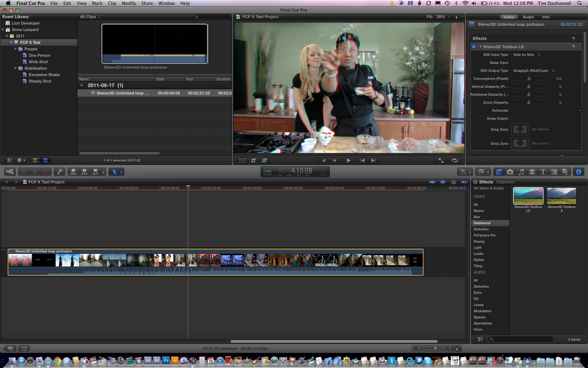Viewport: 588px width, 368px height.
Task: Reset all effects with Effects reset arrow
Action: [x=573, y=39]
